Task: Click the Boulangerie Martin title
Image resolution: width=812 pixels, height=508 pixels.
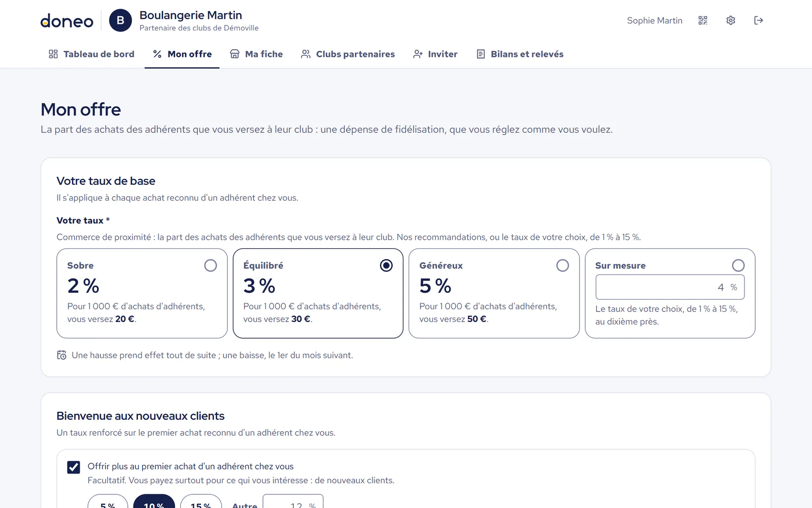Action: click(191, 15)
